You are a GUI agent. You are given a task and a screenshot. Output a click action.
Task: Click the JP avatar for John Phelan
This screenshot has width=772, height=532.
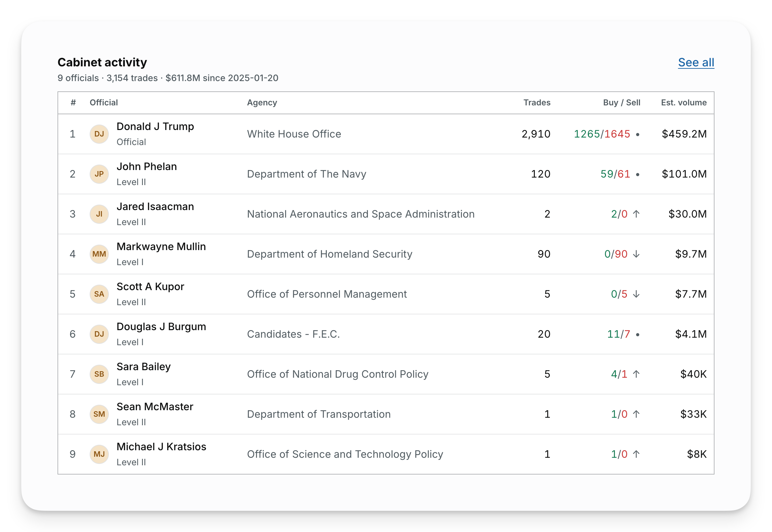[99, 174]
